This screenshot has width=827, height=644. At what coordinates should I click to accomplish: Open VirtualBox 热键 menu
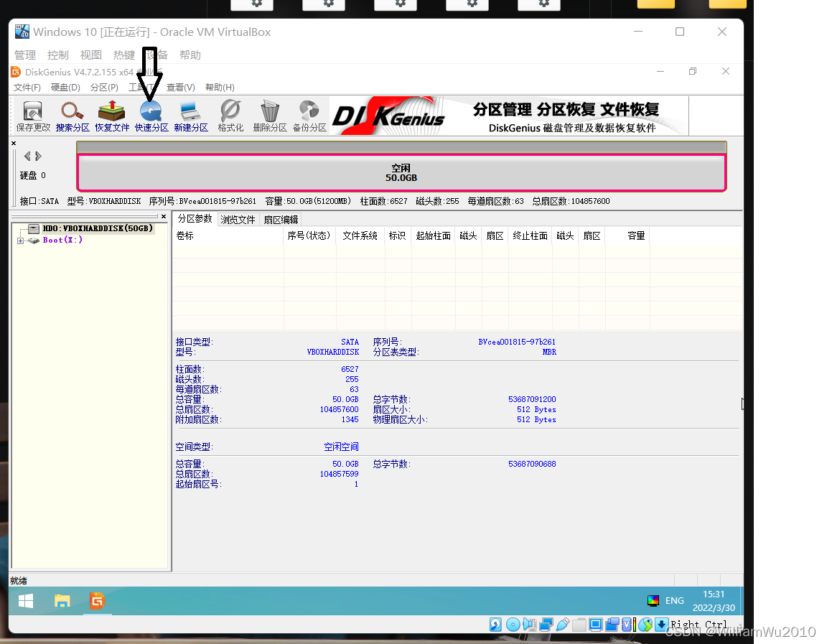(x=124, y=55)
